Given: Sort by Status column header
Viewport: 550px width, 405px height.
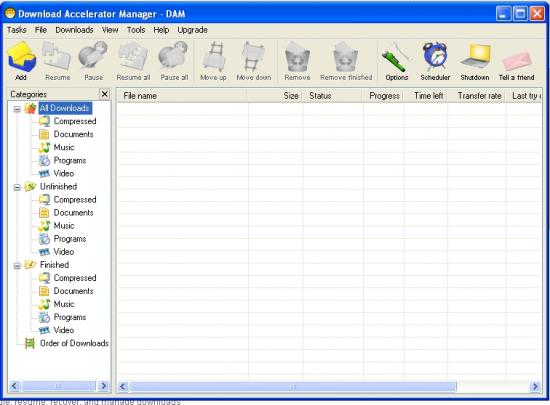Looking at the screenshot, I should pos(332,96).
